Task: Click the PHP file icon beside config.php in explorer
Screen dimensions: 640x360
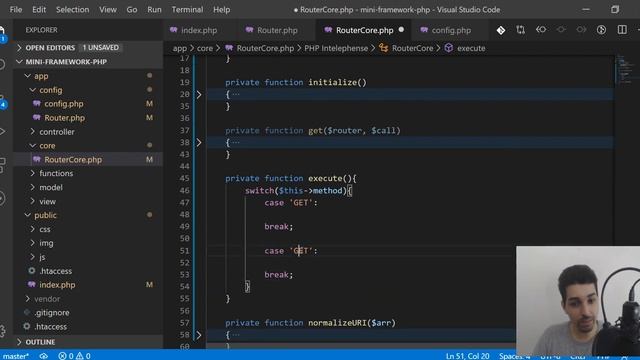Action: pyautogui.click(x=37, y=104)
